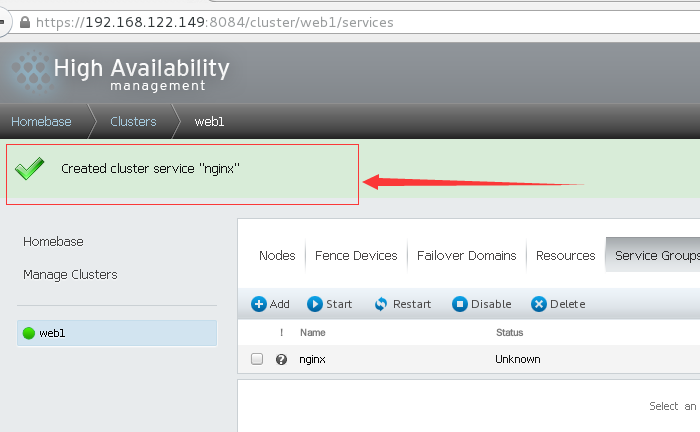Click the Add service plus icon
Viewport: 700px width, 432px height.
click(x=258, y=304)
